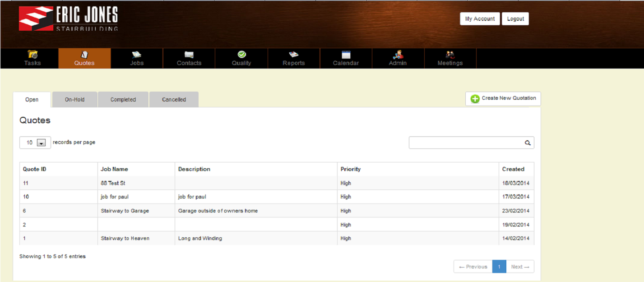Open the Calendar icon in navigation
Viewport: 644px width, 282px height.
coord(346,55)
